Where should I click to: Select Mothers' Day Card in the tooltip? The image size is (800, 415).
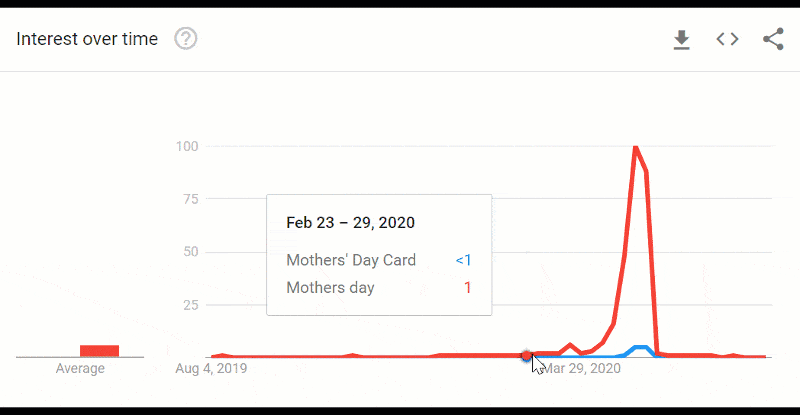(351, 260)
